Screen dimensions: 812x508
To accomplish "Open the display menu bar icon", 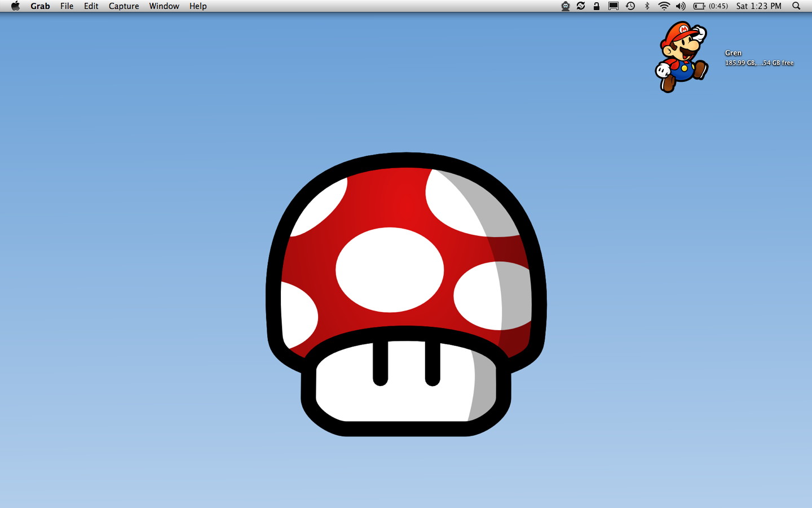I will point(614,6).
